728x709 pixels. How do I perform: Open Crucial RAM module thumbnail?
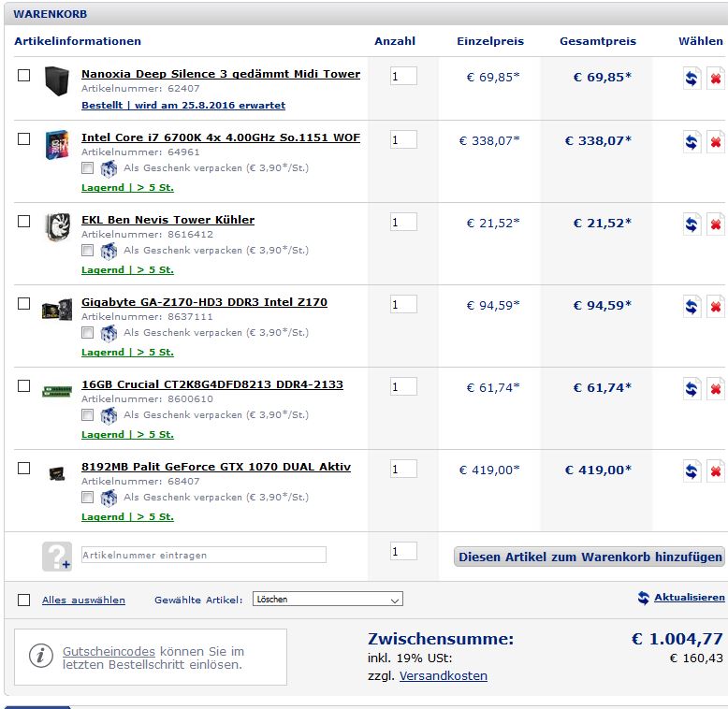[x=57, y=391]
